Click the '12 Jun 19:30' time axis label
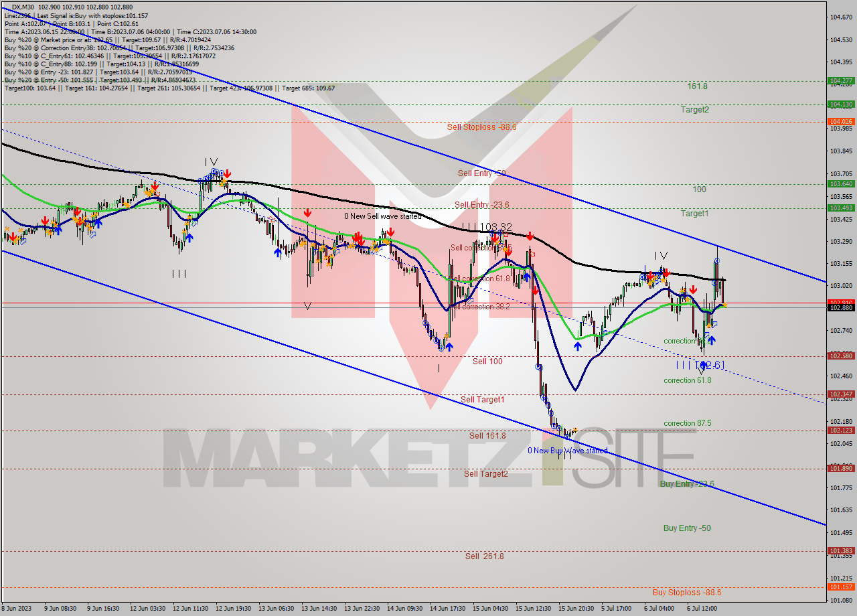 [234, 609]
